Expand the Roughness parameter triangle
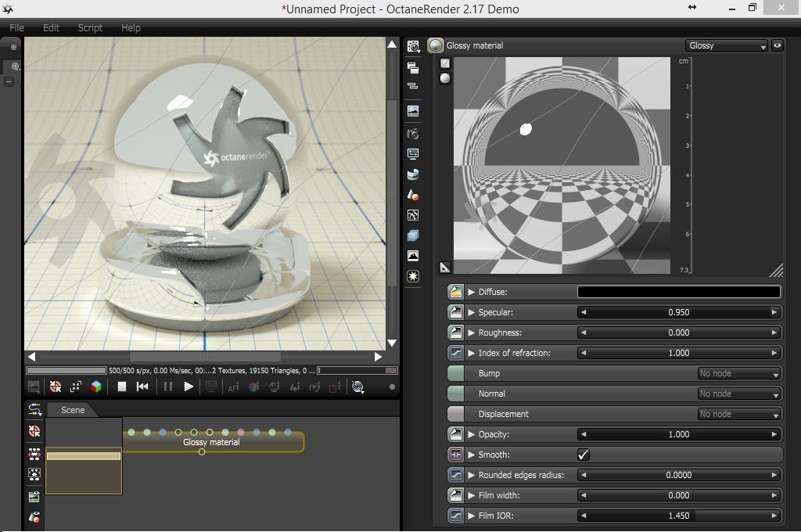The image size is (801, 532). pyautogui.click(x=471, y=332)
